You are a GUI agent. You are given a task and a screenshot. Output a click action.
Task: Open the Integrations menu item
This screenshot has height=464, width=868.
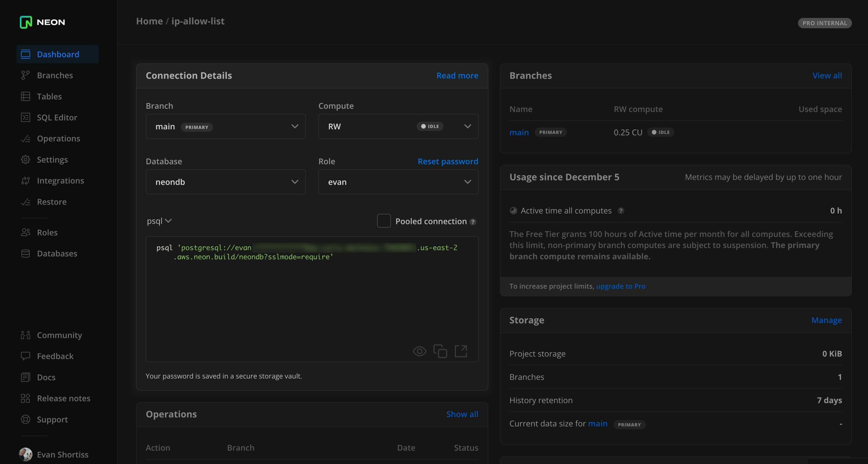(x=60, y=181)
